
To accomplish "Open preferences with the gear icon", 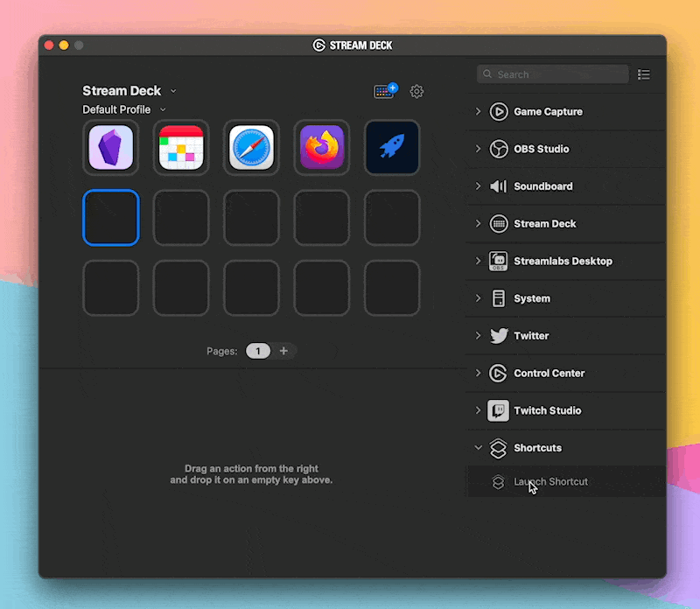I will pos(416,92).
